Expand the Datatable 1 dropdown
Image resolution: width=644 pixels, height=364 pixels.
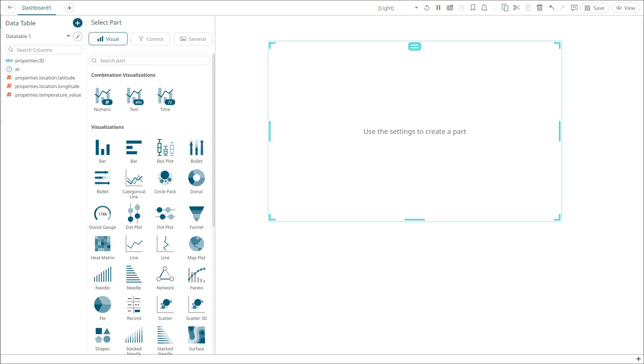click(x=68, y=36)
